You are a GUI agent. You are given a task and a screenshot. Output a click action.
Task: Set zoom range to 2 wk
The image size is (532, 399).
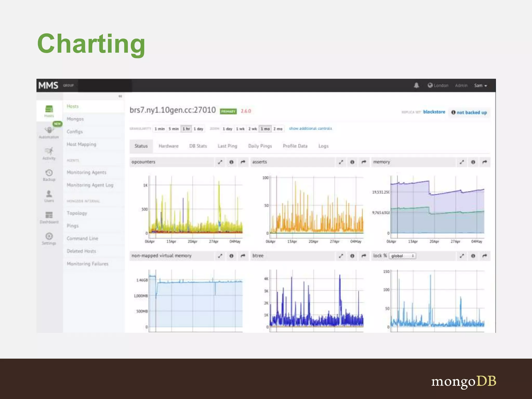[252, 129]
